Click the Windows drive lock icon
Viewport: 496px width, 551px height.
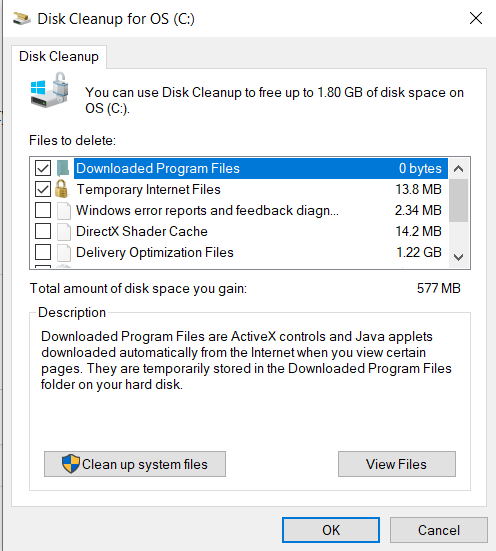[x=49, y=90]
